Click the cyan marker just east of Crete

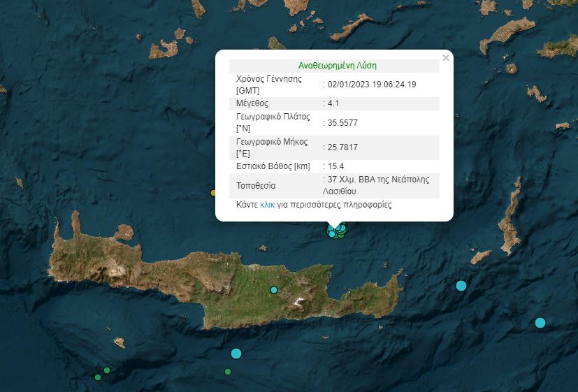[x=461, y=285]
